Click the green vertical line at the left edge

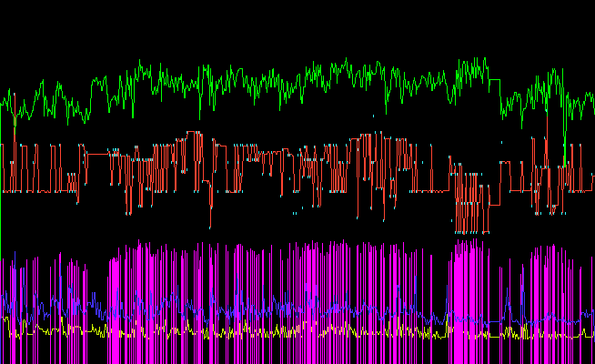(1, 227)
